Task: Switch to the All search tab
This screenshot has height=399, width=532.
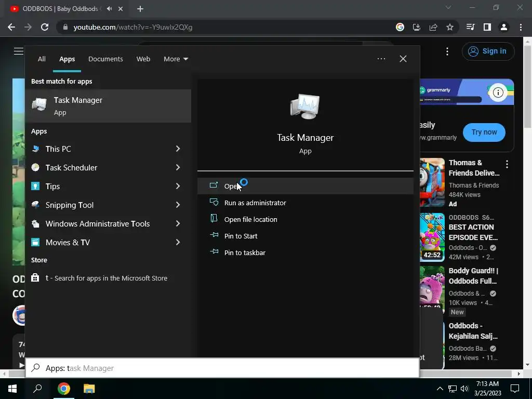Action: click(x=42, y=59)
